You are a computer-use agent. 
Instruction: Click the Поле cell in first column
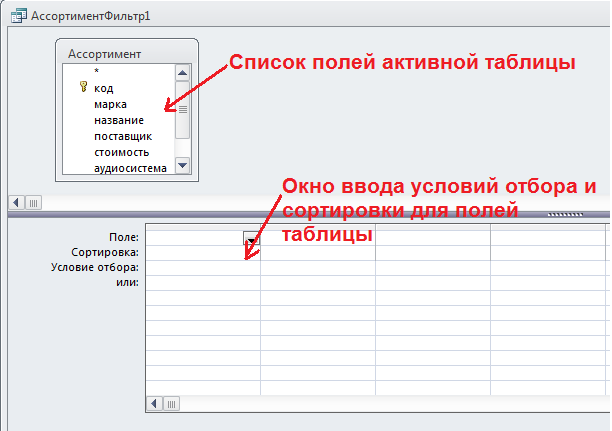point(203,238)
